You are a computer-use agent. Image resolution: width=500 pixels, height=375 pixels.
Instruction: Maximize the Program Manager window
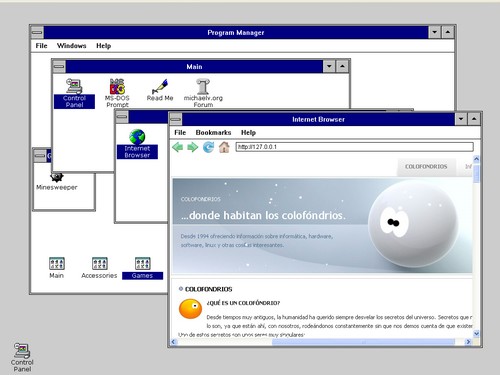pyautogui.click(x=448, y=33)
